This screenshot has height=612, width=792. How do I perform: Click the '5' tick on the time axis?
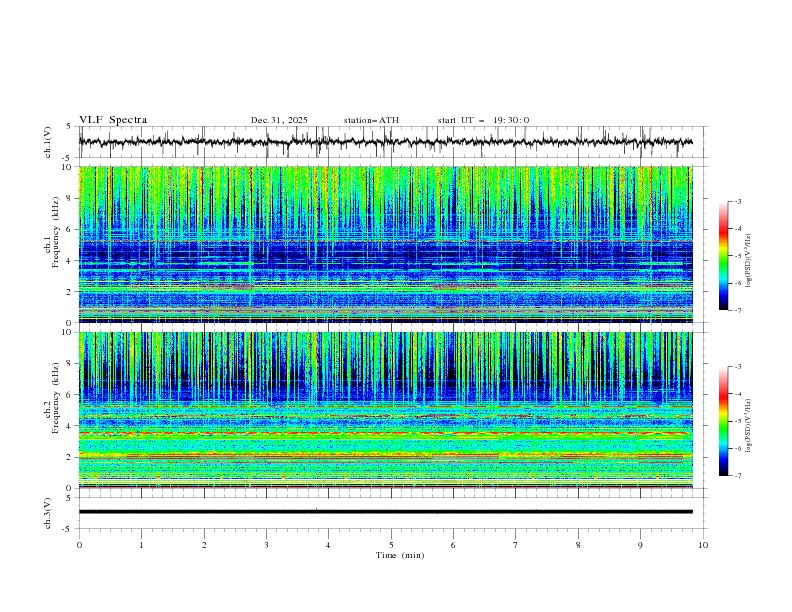coord(391,545)
